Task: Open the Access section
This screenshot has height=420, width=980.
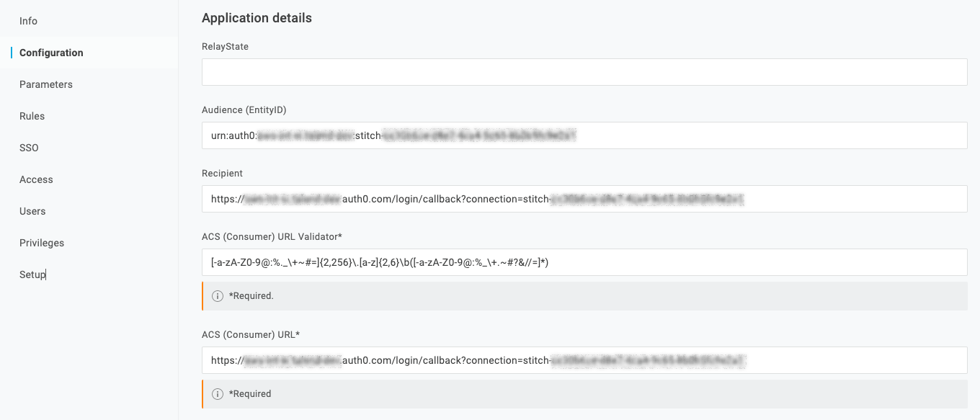Action: coord(35,179)
